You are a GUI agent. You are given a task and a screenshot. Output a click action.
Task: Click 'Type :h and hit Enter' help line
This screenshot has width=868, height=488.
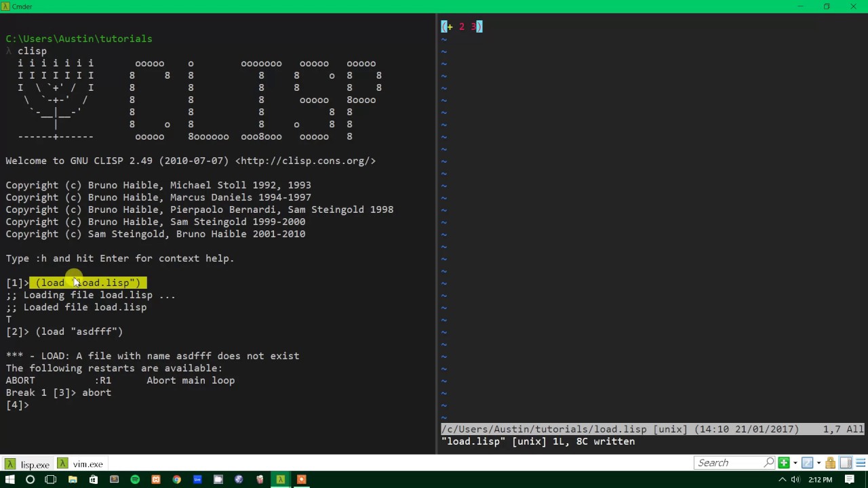120,258
